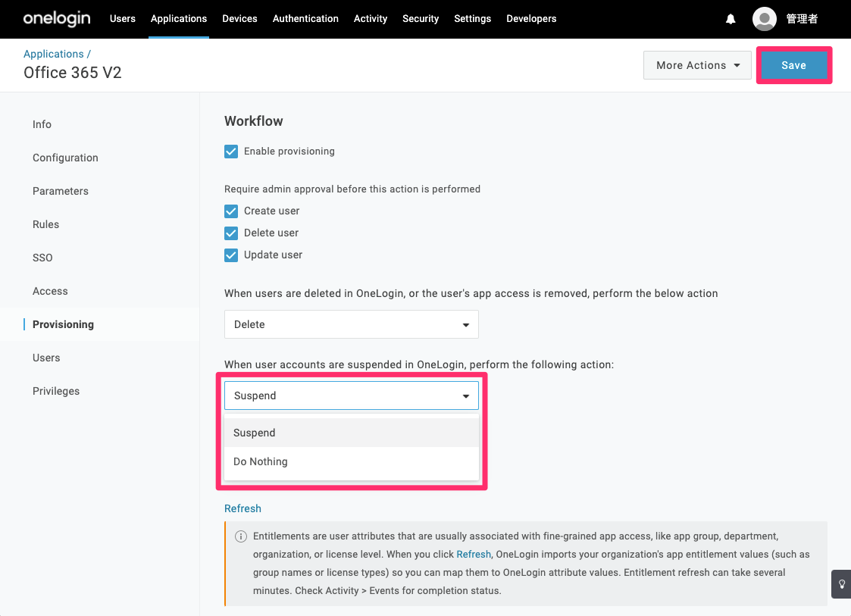Image resolution: width=851 pixels, height=616 pixels.
Task: Open the Security top menu
Action: (x=420, y=18)
